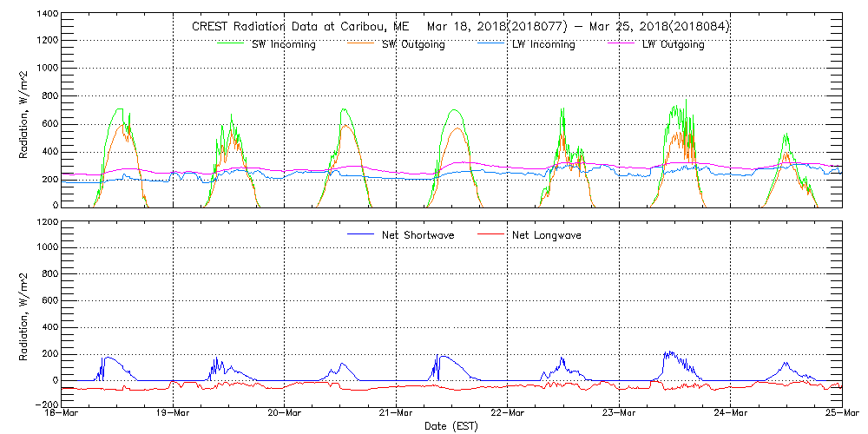Select the "Net Longwave" legend label

click(545, 235)
